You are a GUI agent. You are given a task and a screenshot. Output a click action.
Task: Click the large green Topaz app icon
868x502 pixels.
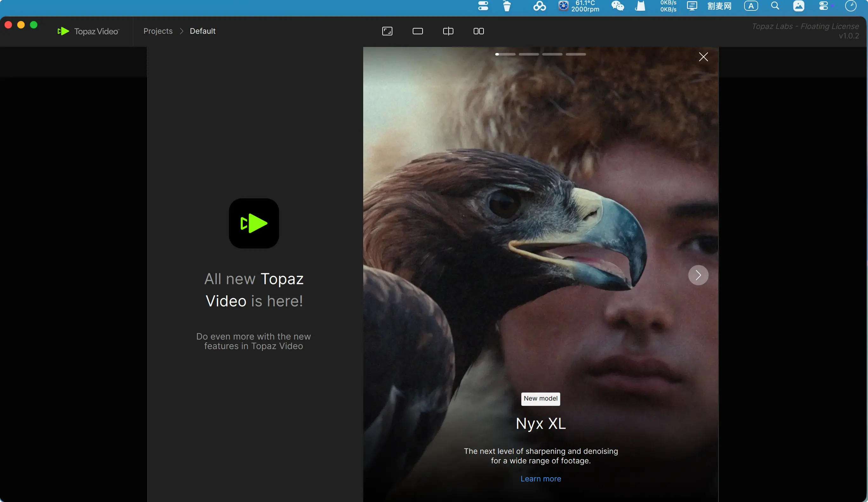[x=254, y=223]
